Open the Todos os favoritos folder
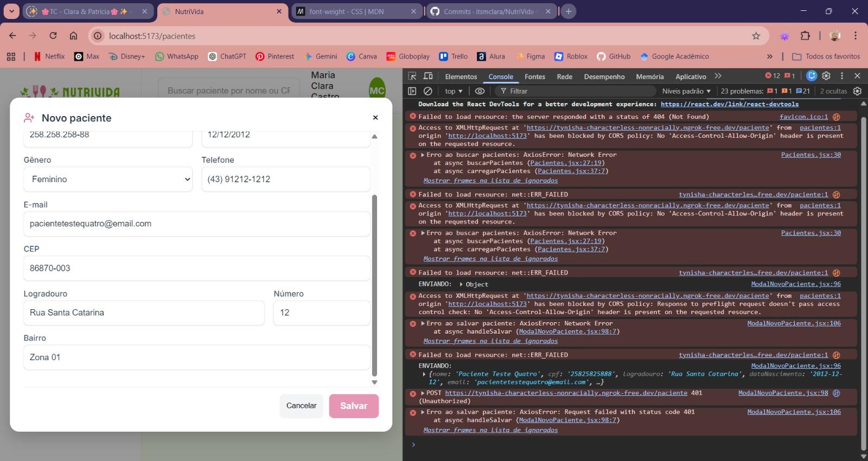 coord(826,56)
